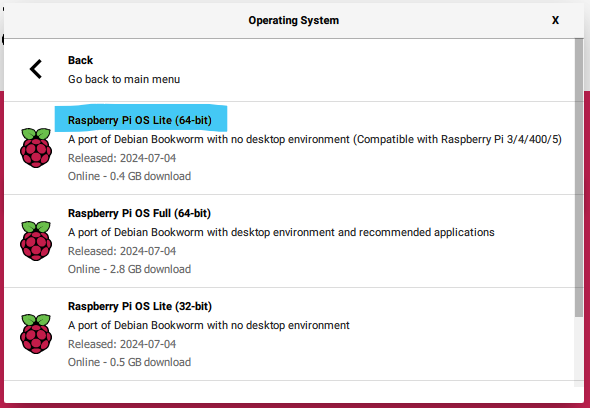Click 'Online - 0.5 GB download' line
The height and width of the screenshot is (408, 590).
pyautogui.click(x=129, y=362)
